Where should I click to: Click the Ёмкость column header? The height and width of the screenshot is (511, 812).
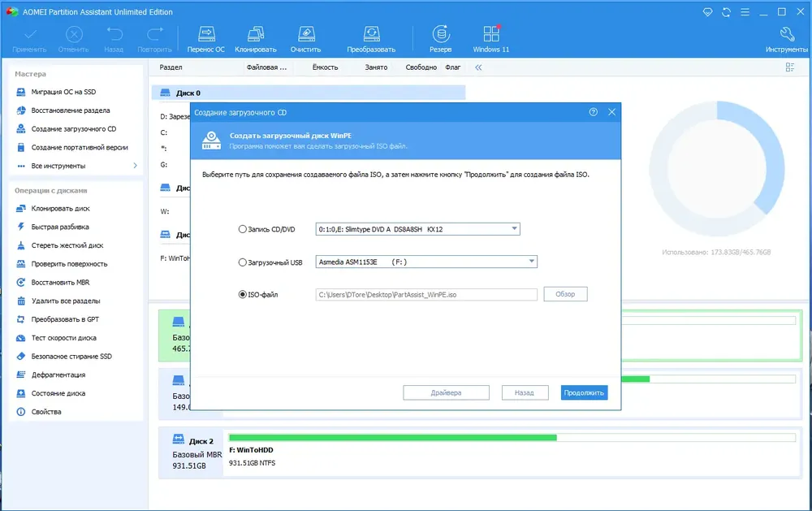tap(325, 67)
